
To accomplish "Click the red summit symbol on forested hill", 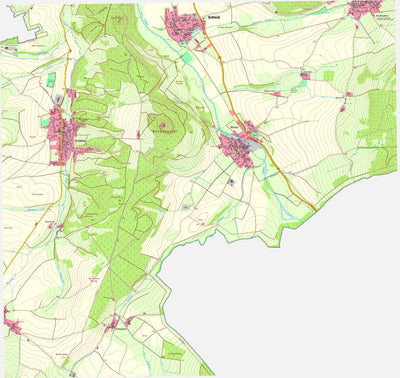I will [162, 125].
